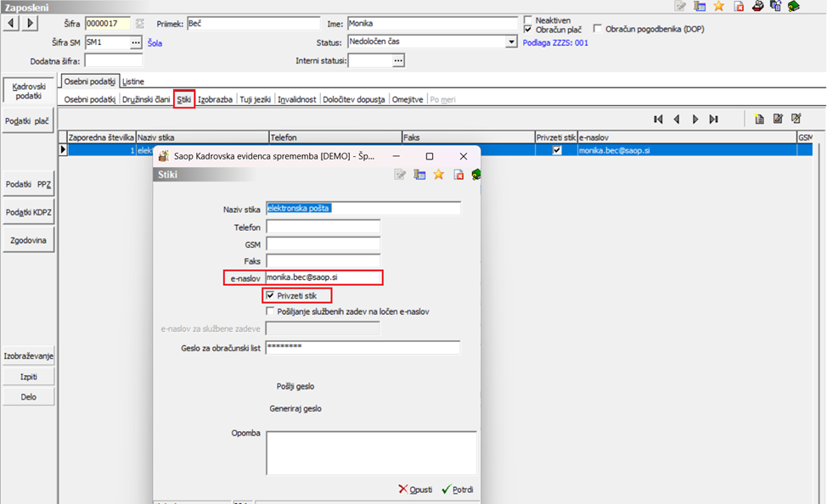Click Delo side button

click(x=29, y=396)
